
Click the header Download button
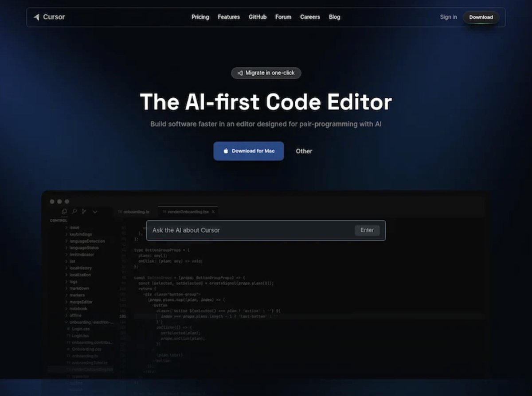tap(481, 17)
